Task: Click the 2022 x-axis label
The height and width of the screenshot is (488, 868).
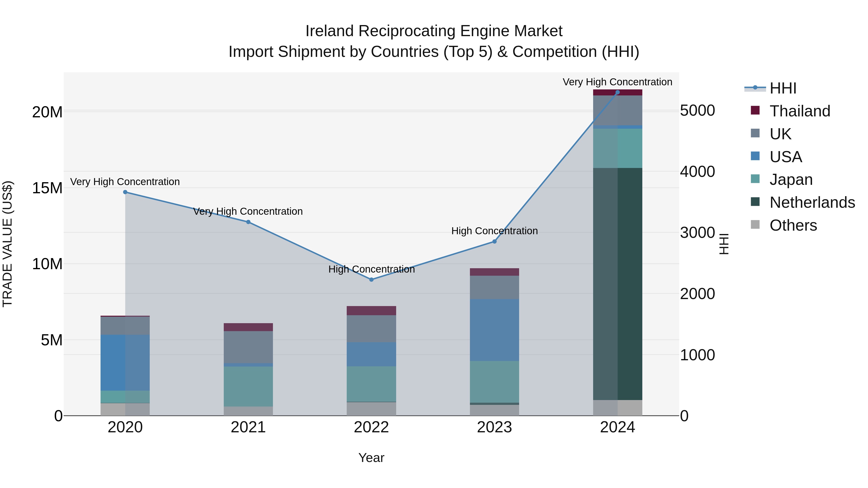Action: 371,427
